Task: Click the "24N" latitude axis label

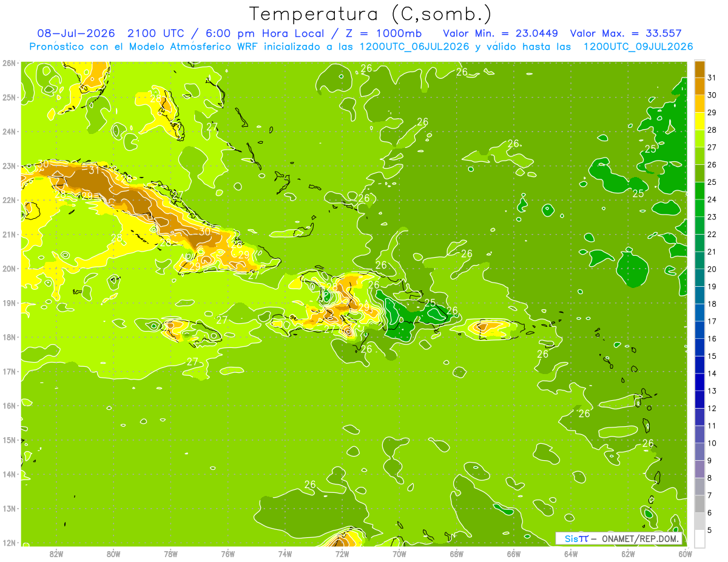Action: coord(8,132)
